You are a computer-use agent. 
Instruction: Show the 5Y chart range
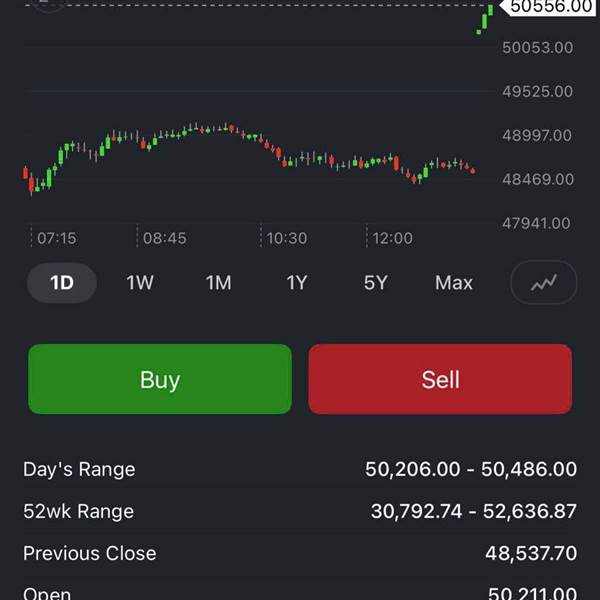pyautogui.click(x=375, y=283)
